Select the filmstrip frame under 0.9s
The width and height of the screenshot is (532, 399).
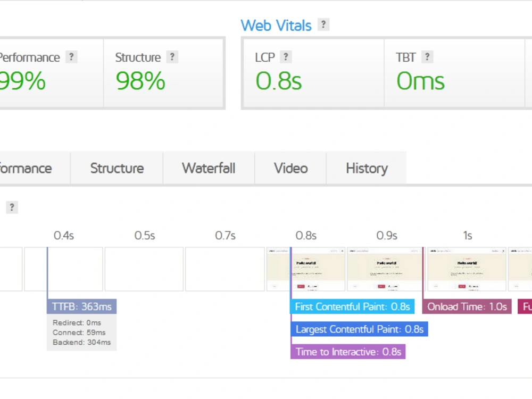click(386, 269)
